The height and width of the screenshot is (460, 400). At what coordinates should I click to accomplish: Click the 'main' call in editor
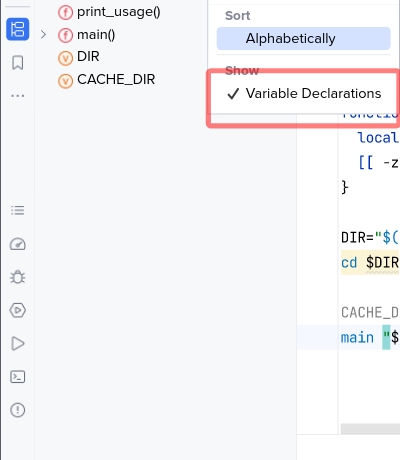(357, 338)
